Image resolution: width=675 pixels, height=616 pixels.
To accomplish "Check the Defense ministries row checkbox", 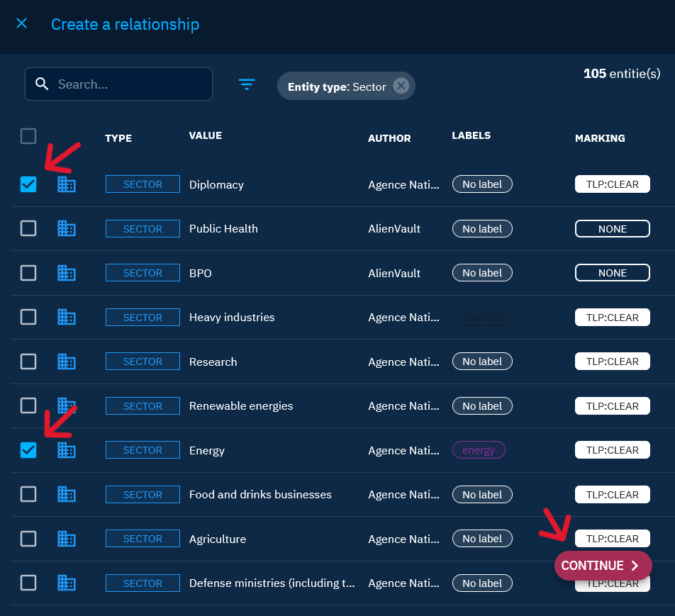I will click(x=28, y=583).
